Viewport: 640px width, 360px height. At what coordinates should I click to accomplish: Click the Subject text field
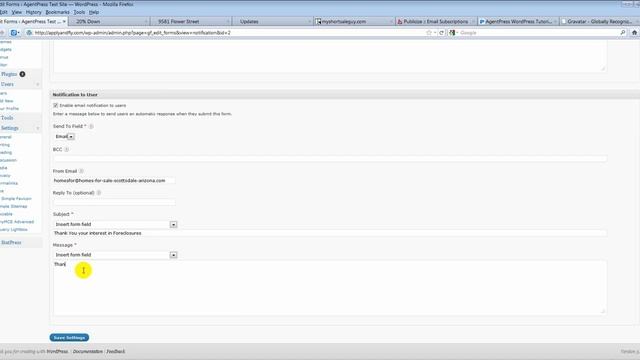pos(330,233)
